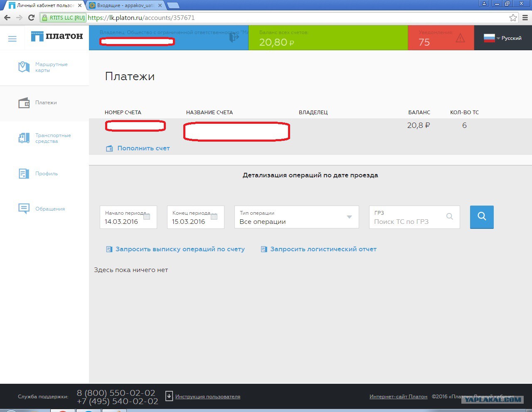
Task: Click the notifications warning triangle icon
Action: [460, 38]
